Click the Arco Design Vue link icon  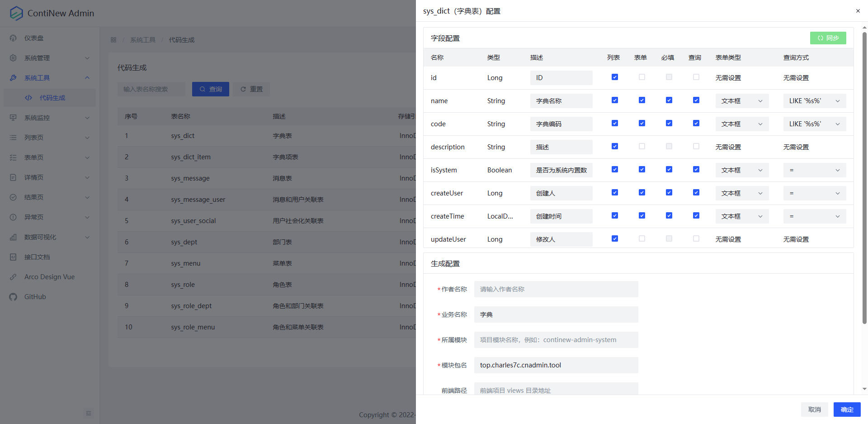pyautogui.click(x=13, y=277)
